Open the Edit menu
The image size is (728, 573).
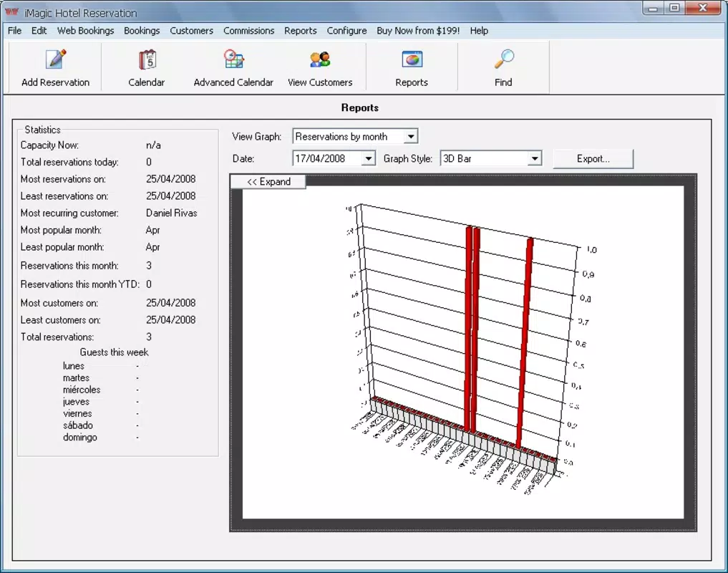click(x=39, y=31)
